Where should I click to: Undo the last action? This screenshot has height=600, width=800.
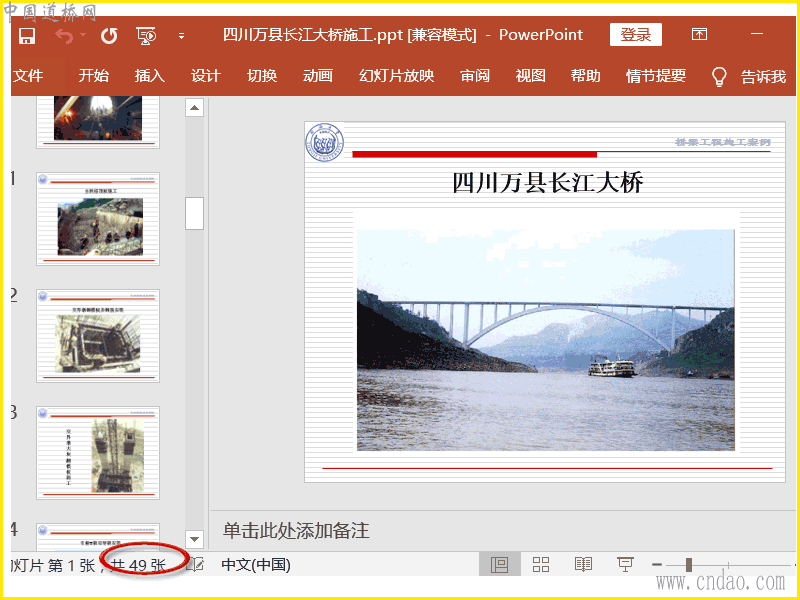[64, 36]
